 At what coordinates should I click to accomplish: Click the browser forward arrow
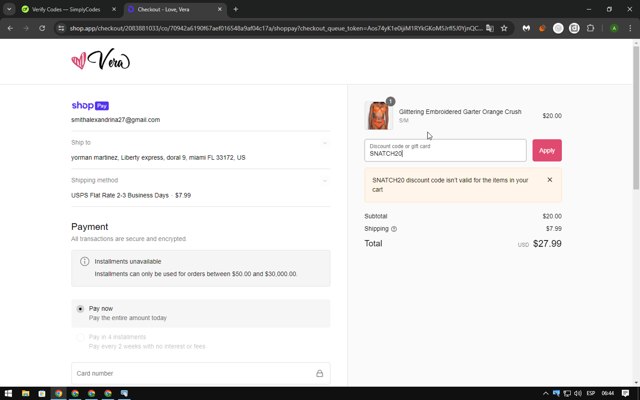pyautogui.click(x=26, y=28)
